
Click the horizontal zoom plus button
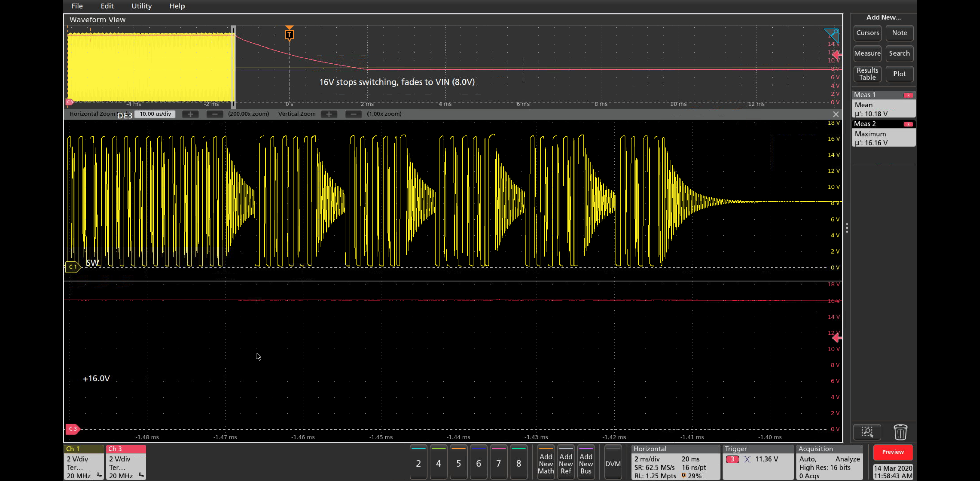coord(190,114)
